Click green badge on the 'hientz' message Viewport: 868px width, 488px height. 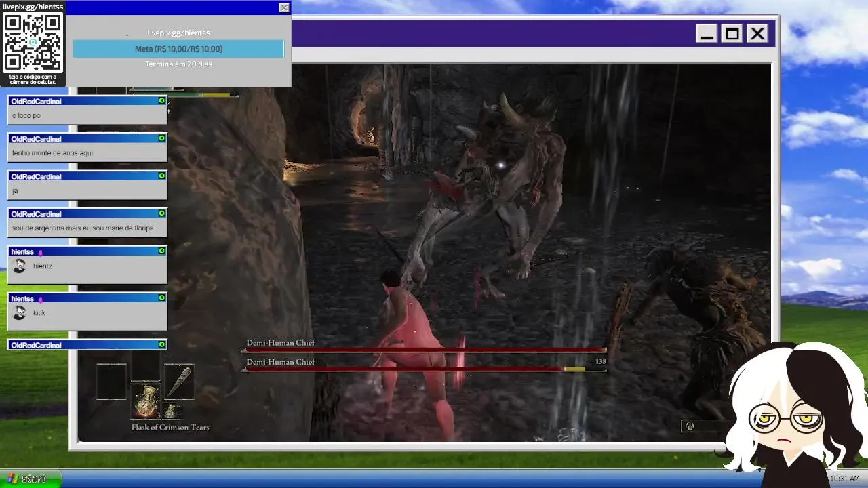pyautogui.click(x=161, y=251)
